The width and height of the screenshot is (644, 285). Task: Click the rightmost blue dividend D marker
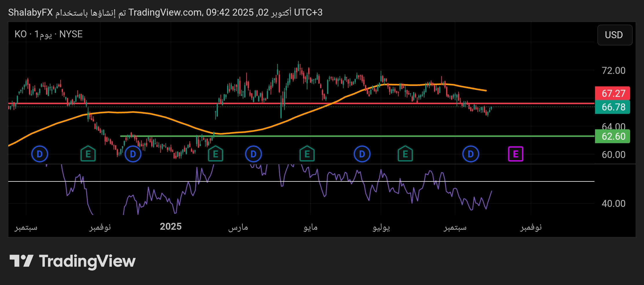[470, 154]
